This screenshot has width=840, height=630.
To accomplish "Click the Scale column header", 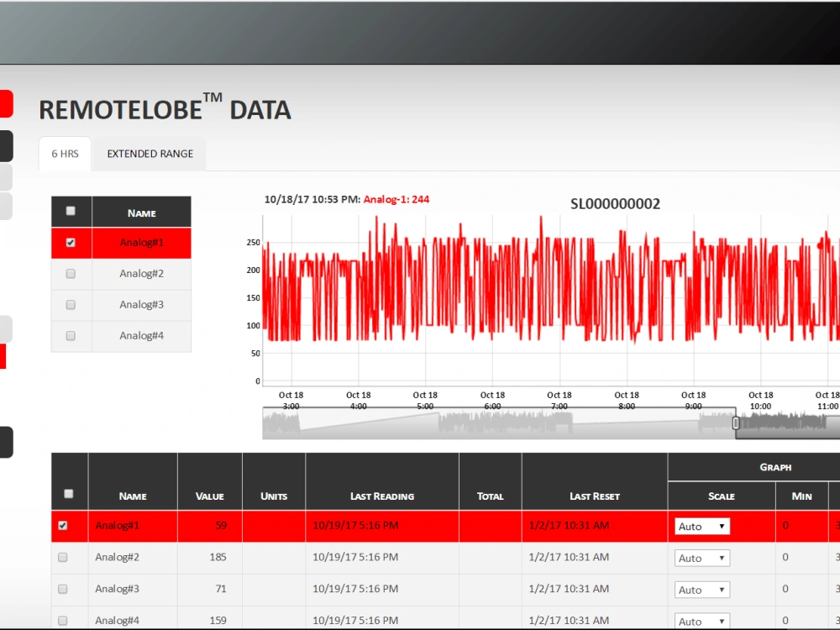I will 722,496.
